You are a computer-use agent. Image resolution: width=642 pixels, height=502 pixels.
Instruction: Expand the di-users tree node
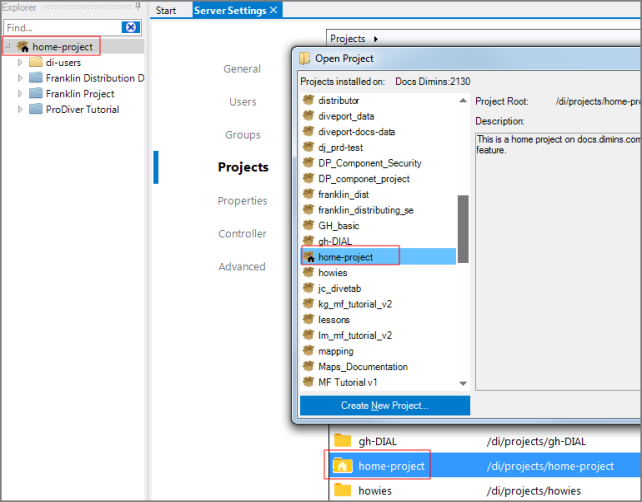20,62
